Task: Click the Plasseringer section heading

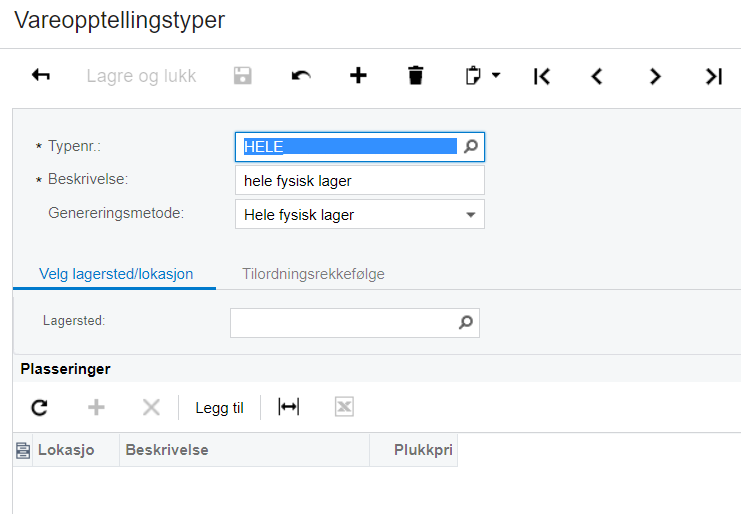Action: (x=65, y=369)
